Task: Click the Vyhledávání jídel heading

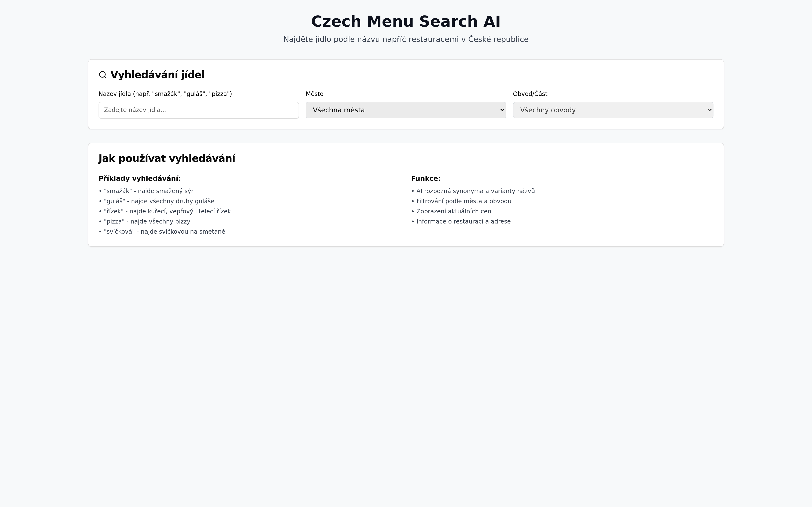Action: point(157,75)
